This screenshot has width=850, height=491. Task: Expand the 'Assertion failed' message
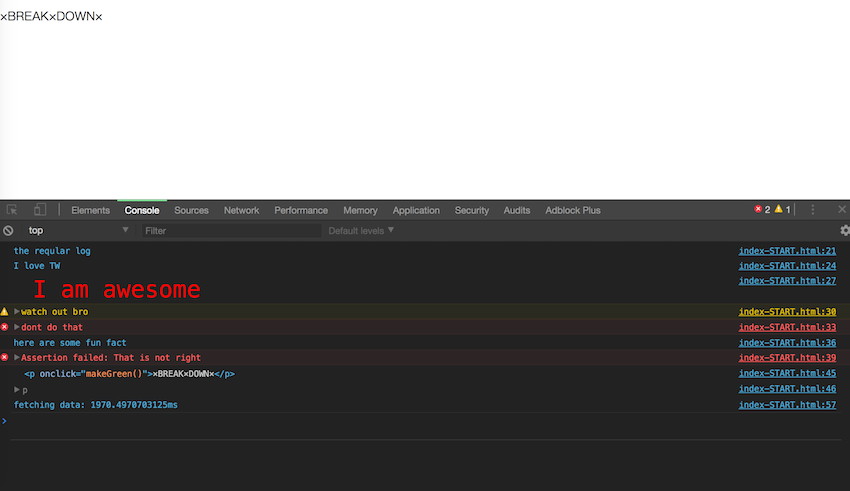pyautogui.click(x=17, y=357)
